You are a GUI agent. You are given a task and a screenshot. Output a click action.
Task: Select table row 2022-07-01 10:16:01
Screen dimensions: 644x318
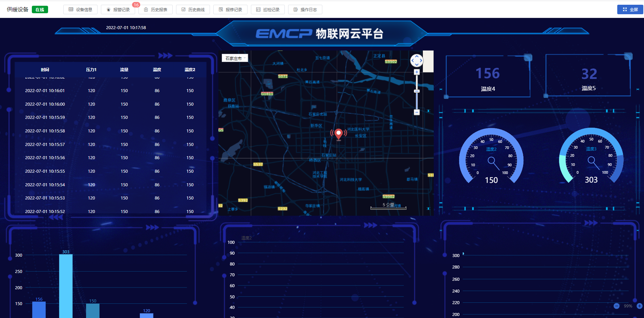pyautogui.click(x=110, y=90)
